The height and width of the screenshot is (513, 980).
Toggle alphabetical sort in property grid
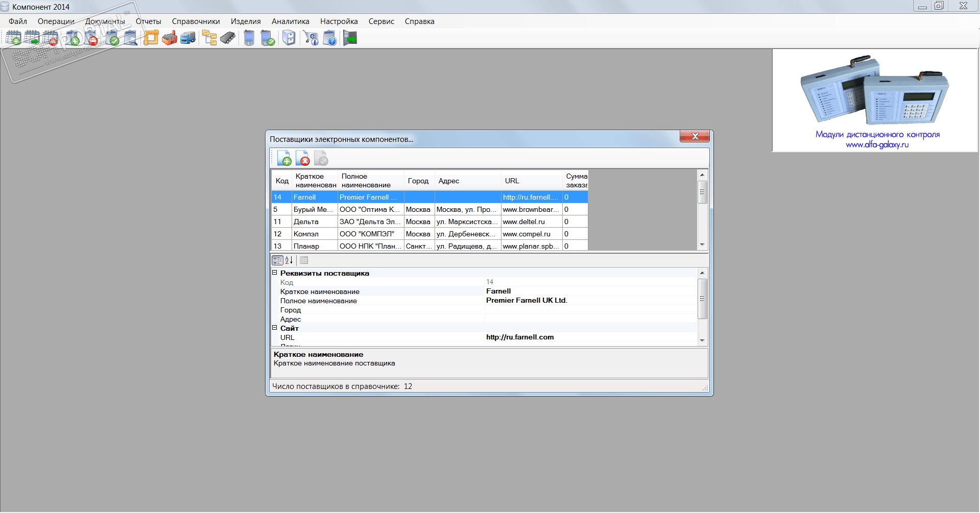(x=289, y=260)
